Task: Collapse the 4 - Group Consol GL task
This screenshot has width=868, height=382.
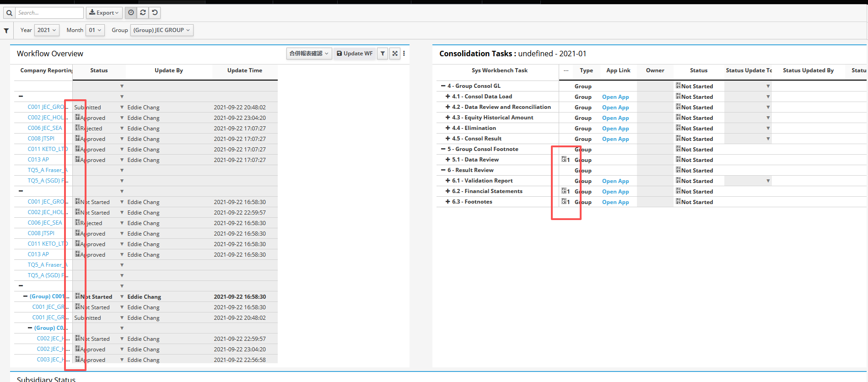Action: tap(443, 86)
